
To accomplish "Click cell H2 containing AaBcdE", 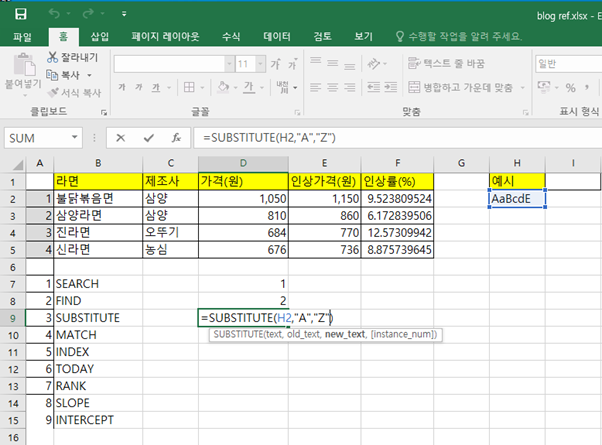I will (517, 199).
